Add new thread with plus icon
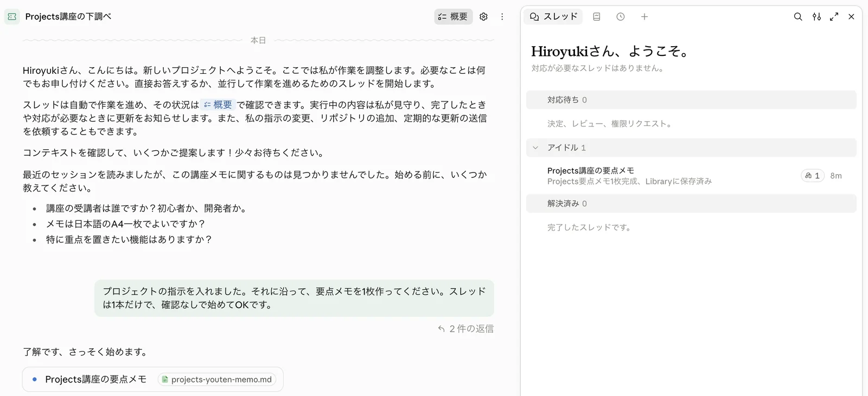The height and width of the screenshot is (396, 868). pos(644,17)
